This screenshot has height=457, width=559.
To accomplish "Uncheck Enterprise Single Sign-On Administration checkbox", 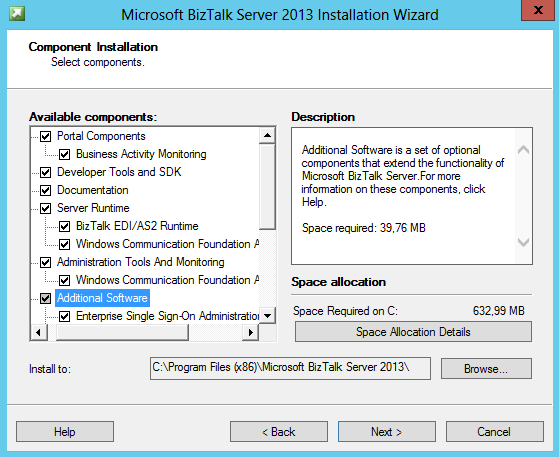I will point(64,316).
